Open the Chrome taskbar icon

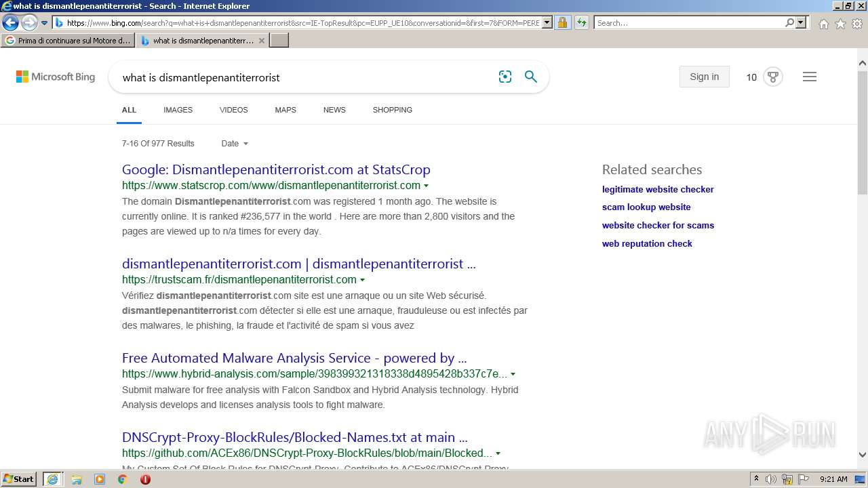click(x=123, y=479)
